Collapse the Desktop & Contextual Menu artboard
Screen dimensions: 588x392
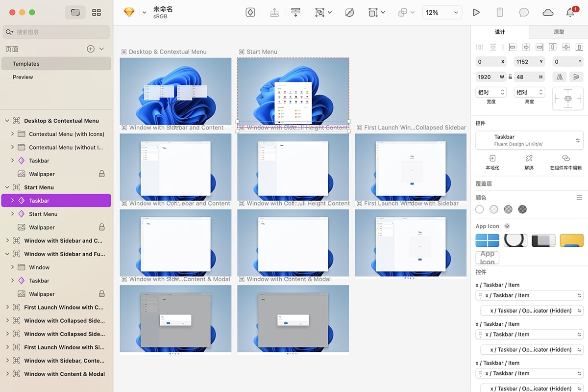point(7,121)
